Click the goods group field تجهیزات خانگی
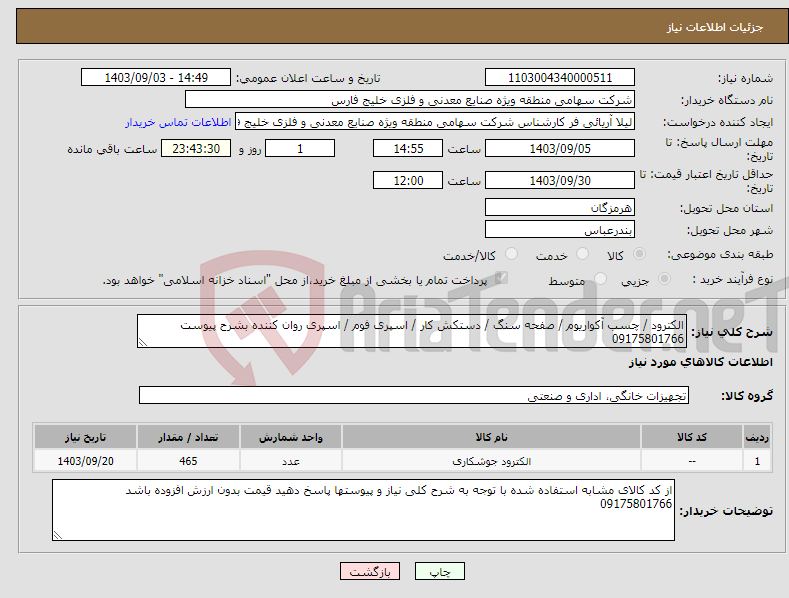 click(414, 396)
